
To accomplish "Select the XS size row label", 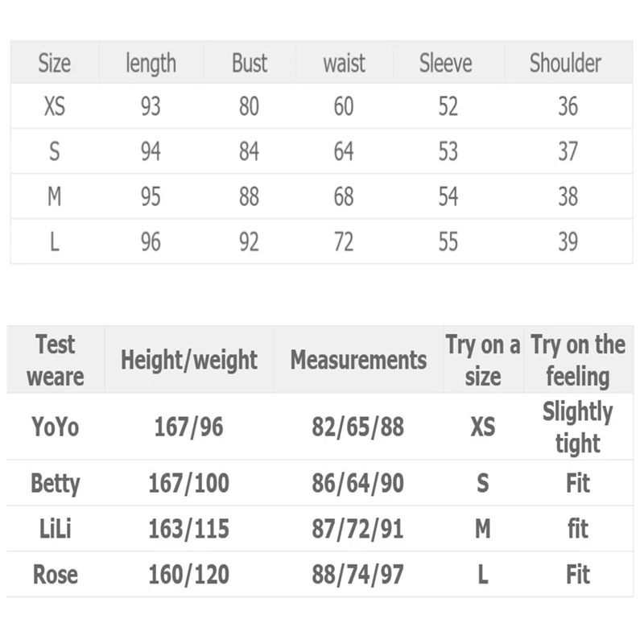I will [55, 106].
